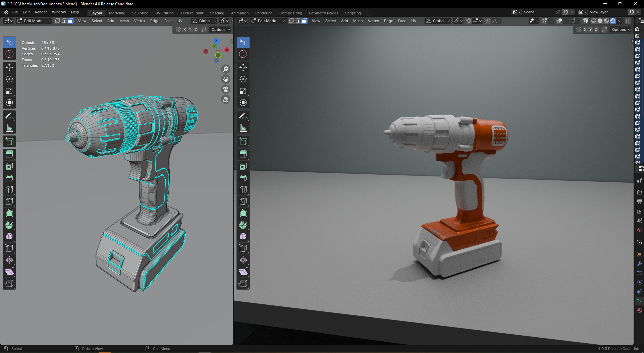Screen dimensions: 644x353
Task: Open the Modifiers wrench properties tab
Action: tap(640, 263)
